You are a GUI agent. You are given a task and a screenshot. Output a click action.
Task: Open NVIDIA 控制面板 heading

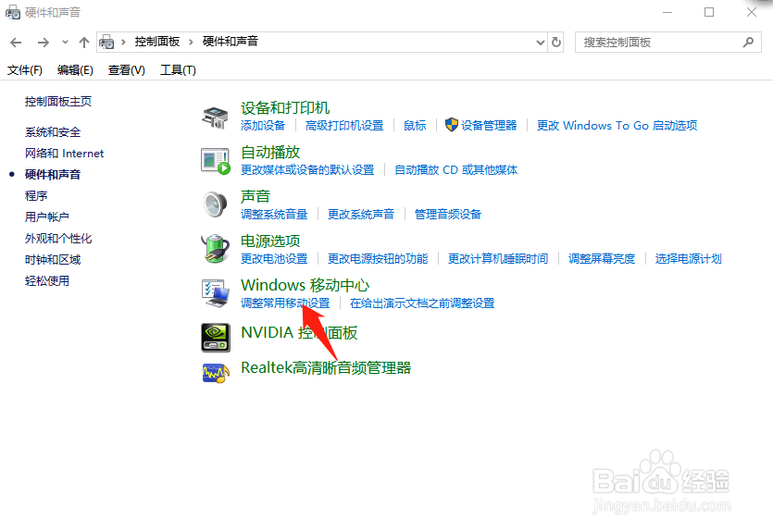pyautogui.click(x=299, y=332)
